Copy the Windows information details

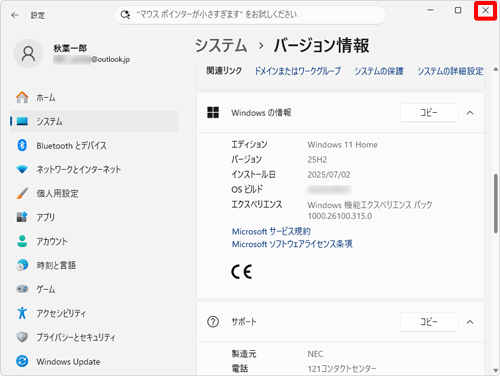(429, 113)
